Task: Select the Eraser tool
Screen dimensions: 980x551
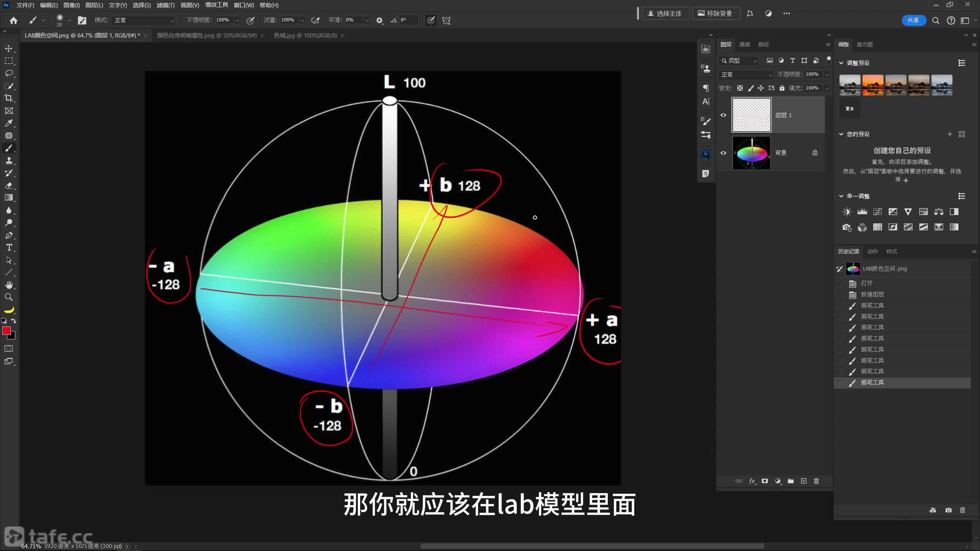Action: (x=9, y=186)
